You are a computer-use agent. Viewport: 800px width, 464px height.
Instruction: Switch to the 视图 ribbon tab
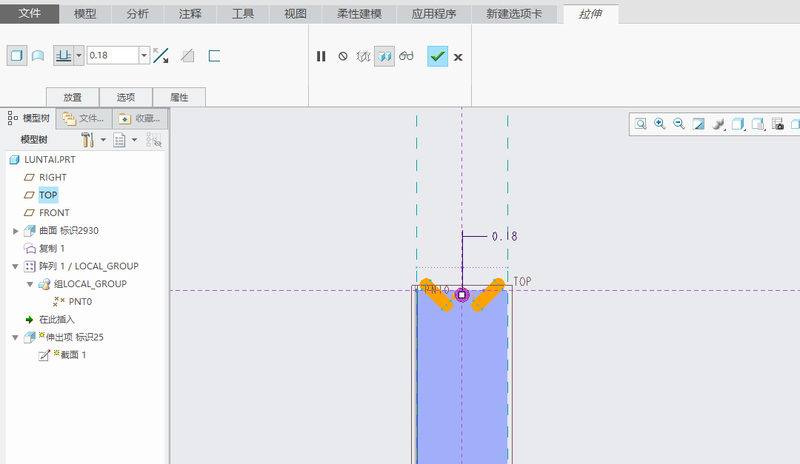click(295, 14)
